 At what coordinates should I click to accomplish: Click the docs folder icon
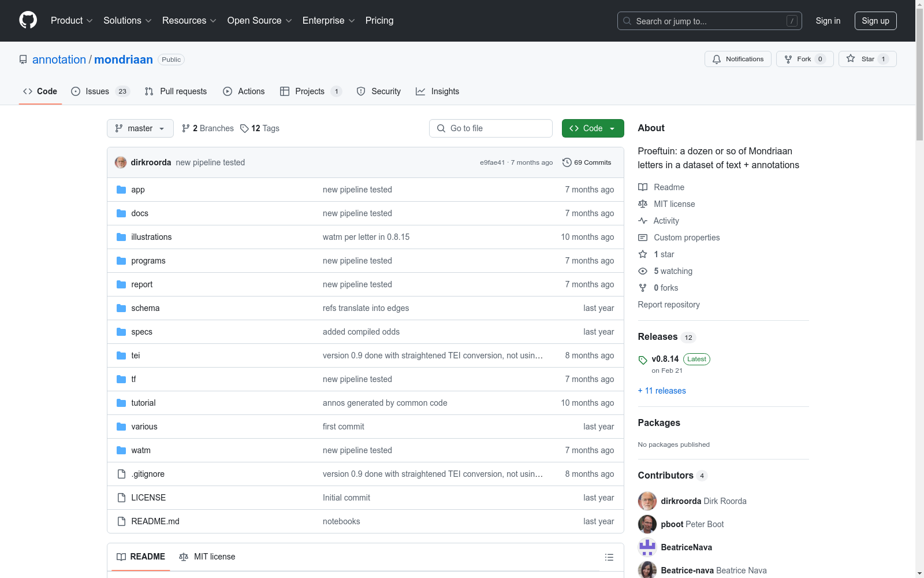pos(121,213)
